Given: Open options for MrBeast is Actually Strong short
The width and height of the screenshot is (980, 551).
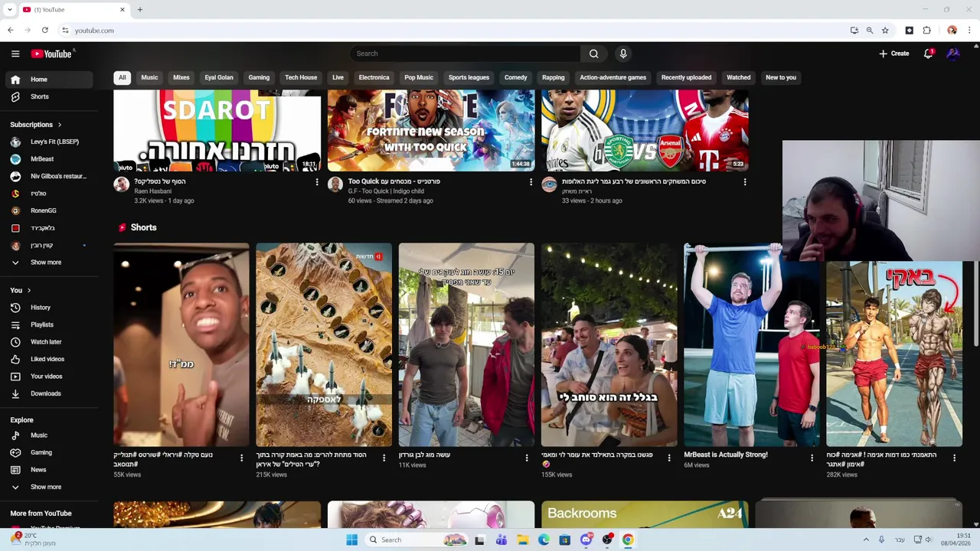Looking at the screenshot, I should click(x=812, y=458).
